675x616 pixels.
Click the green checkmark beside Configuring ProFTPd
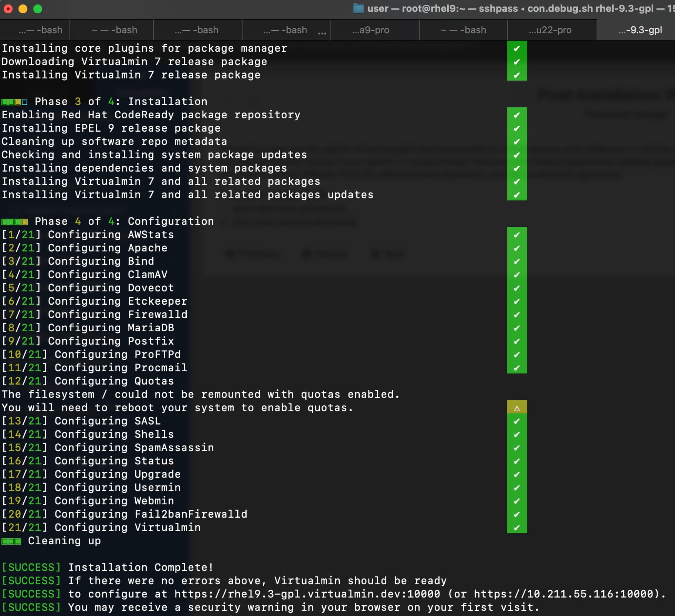click(517, 354)
